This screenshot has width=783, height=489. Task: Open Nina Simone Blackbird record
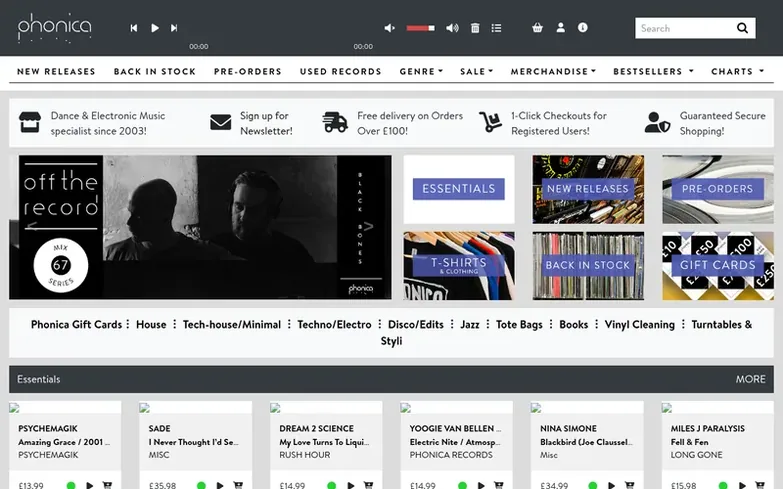[x=586, y=442]
